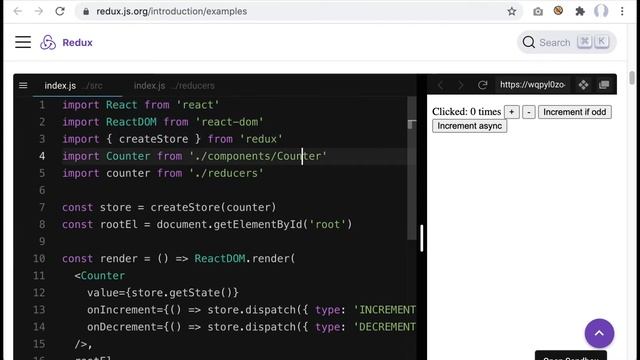Go to the Redux home link

77,42
